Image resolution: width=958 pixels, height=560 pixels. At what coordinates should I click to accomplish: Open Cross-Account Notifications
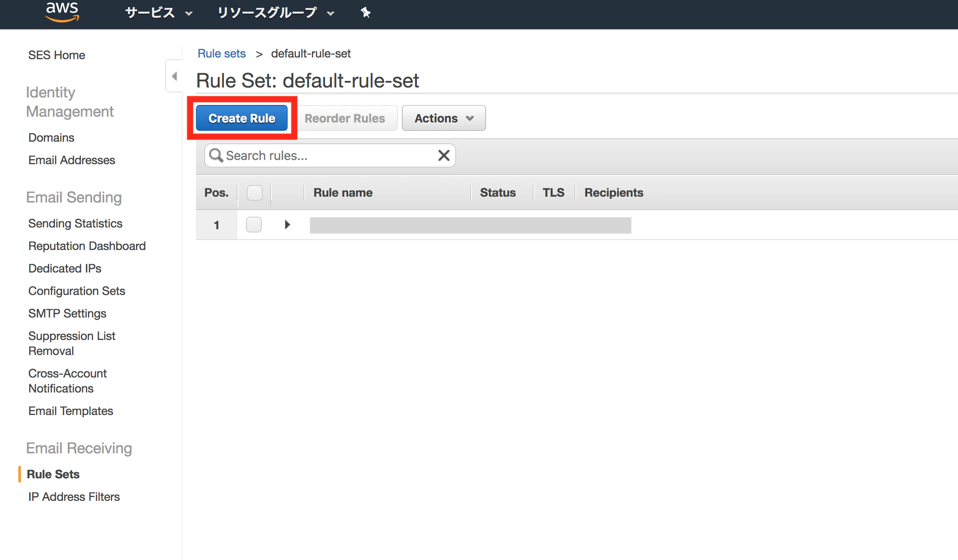click(x=68, y=381)
